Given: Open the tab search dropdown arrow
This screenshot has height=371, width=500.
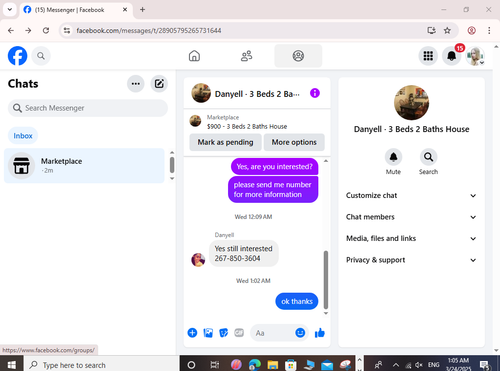Looking at the screenshot, I should click(x=10, y=9).
